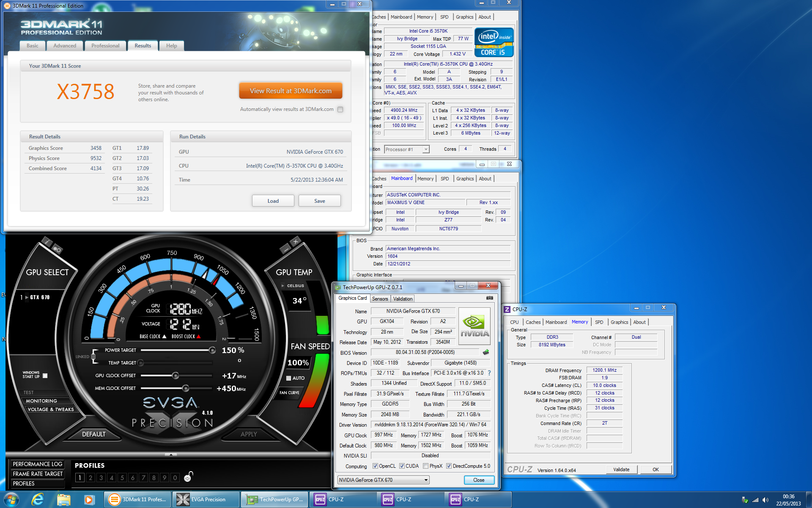This screenshot has width=812, height=508.
Task: Open 3DMark Professional tab
Action: pos(105,46)
